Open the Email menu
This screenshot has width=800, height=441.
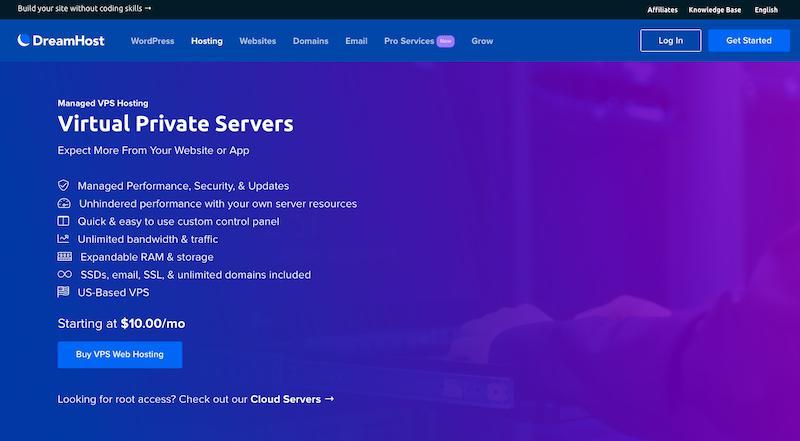point(356,41)
